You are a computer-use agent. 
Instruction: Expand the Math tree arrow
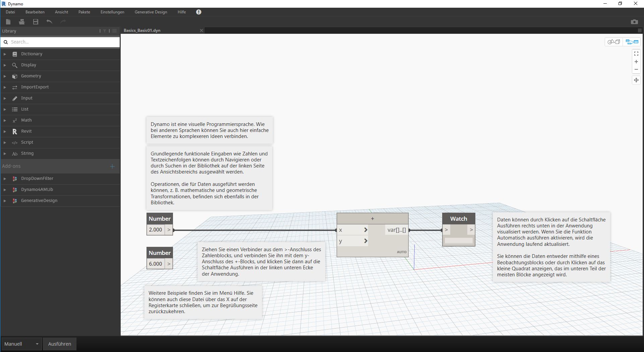5,120
